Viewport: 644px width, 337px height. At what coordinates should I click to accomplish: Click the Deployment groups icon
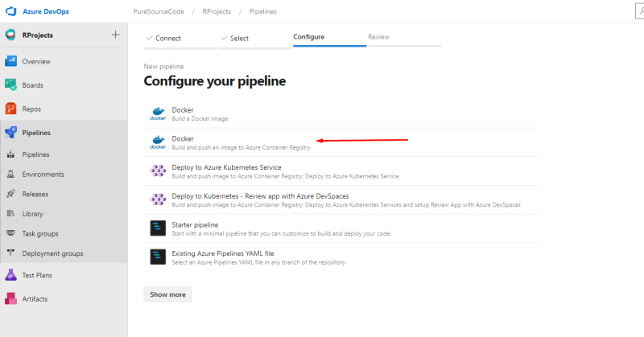coord(10,253)
